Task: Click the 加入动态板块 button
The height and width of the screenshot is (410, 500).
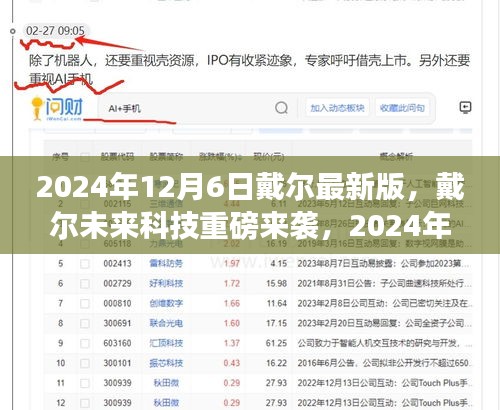Action: [x=337, y=108]
